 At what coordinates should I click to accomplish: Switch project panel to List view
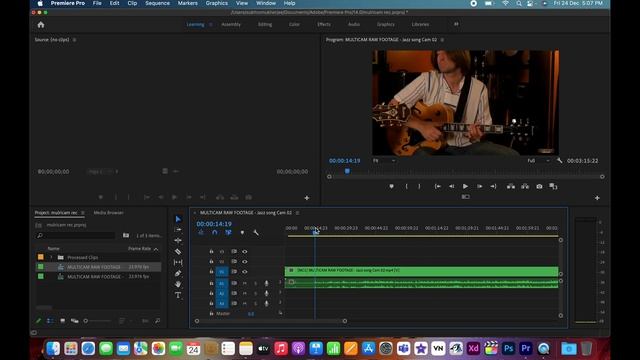click(x=50, y=321)
